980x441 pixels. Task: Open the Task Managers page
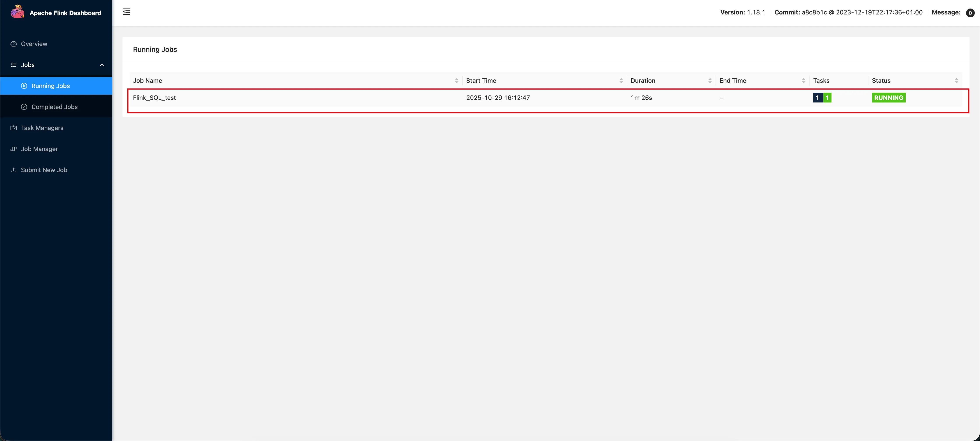coord(42,128)
